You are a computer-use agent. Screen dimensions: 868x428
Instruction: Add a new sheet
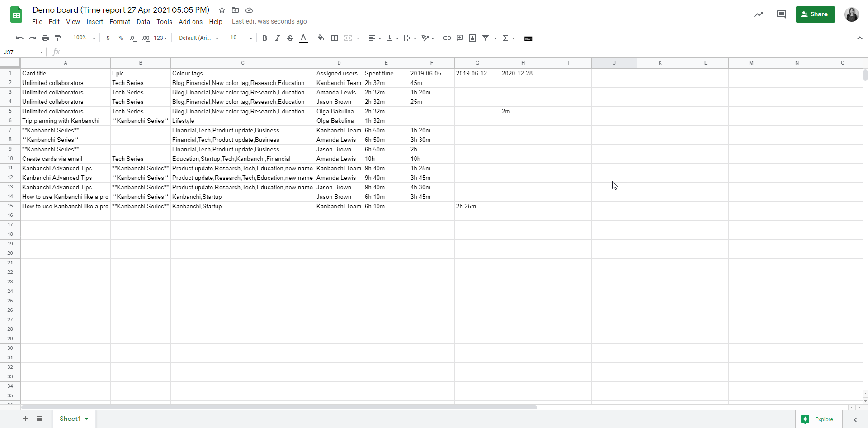tap(25, 419)
